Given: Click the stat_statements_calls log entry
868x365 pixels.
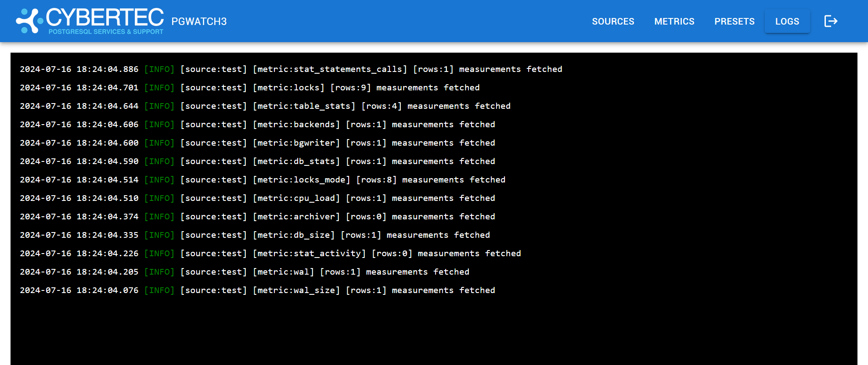Looking at the screenshot, I should [x=291, y=69].
